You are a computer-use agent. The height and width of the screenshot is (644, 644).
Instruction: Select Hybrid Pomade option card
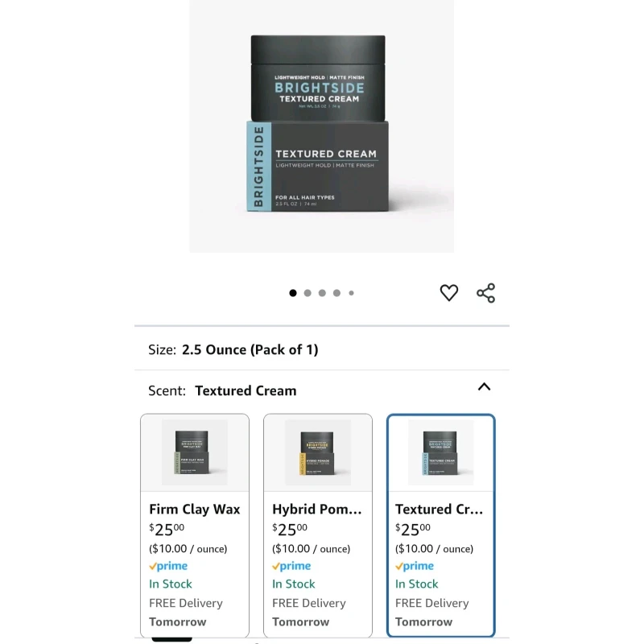[318, 526]
